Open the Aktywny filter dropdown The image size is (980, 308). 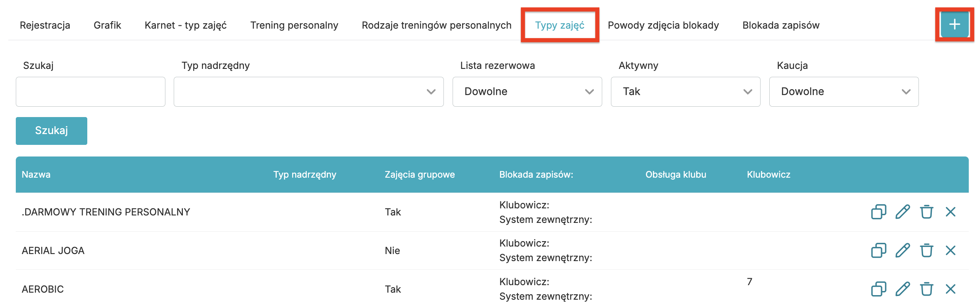[685, 92]
